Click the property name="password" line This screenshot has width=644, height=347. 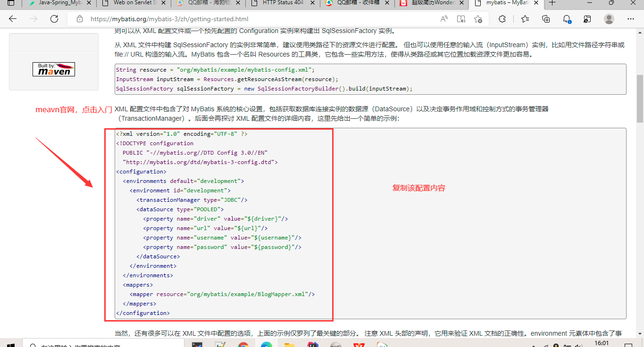(222, 247)
